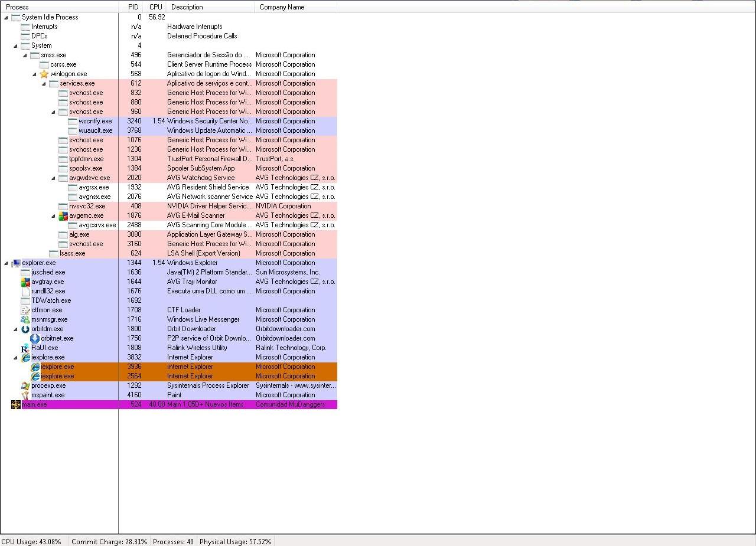Select the Interrupts row
Viewport: 756px width, 546px height.
point(168,27)
